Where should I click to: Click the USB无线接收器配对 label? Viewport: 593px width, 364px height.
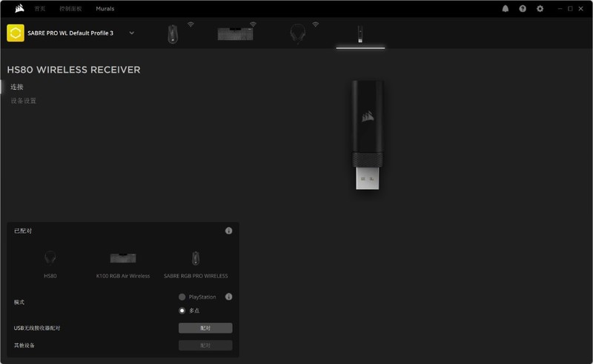[37, 328]
